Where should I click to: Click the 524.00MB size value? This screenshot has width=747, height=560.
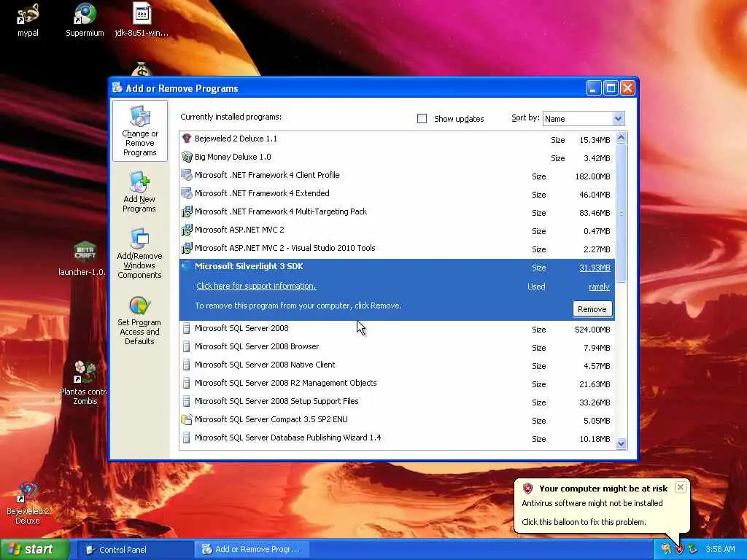592,330
